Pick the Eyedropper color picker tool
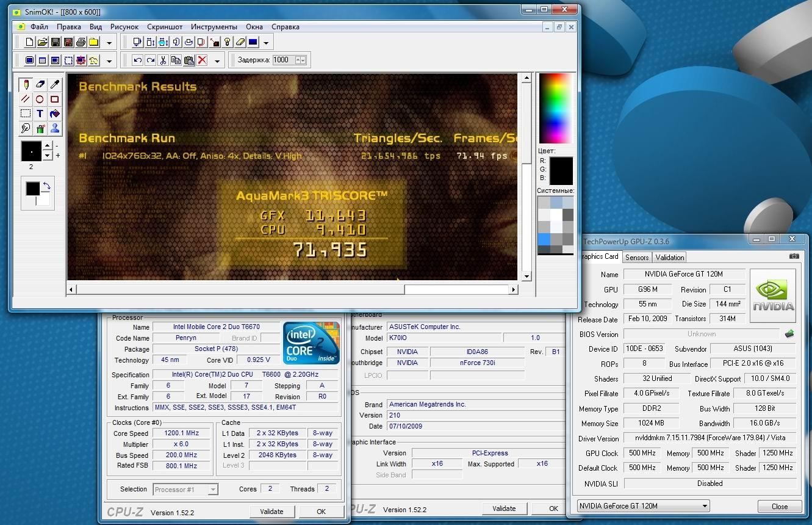Viewport: 812px width, 525px height. click(54, 84)
